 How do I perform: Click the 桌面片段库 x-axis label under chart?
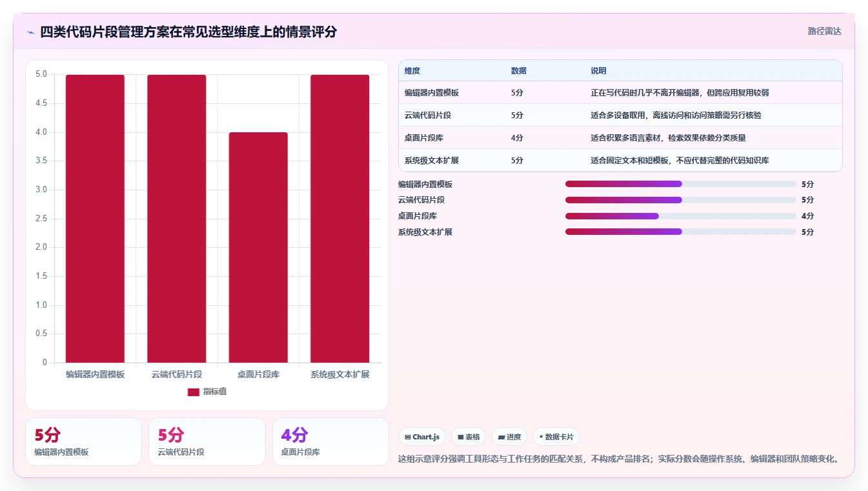258,374
